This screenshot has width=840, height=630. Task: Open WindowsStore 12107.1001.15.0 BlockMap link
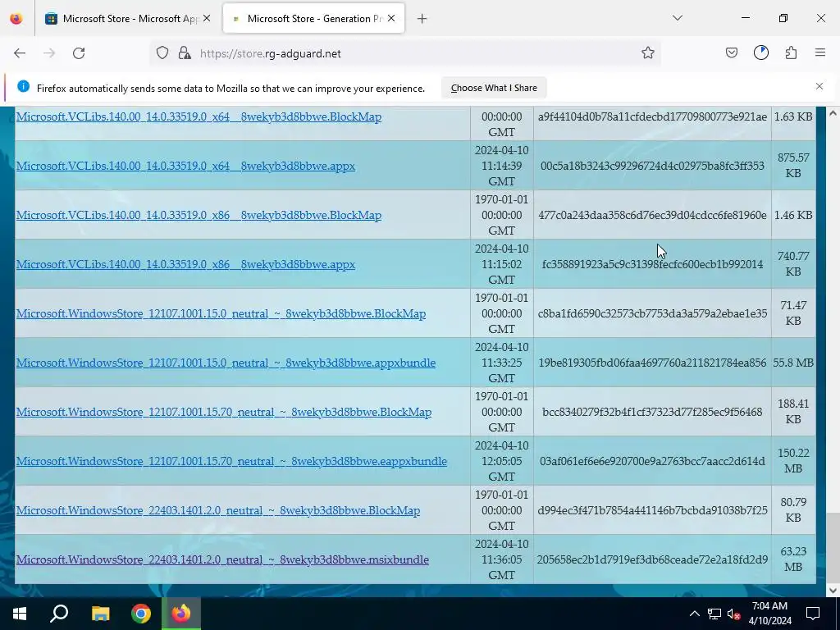[221, 314]
